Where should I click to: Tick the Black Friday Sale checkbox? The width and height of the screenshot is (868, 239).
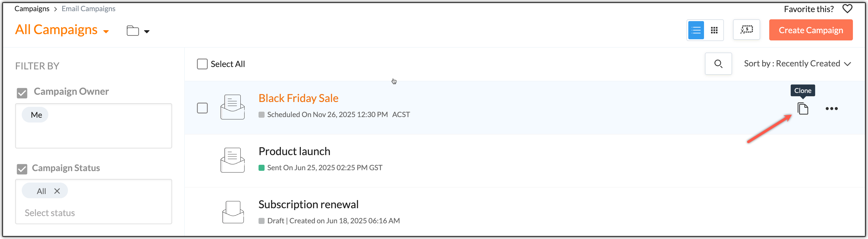point(202,108)
